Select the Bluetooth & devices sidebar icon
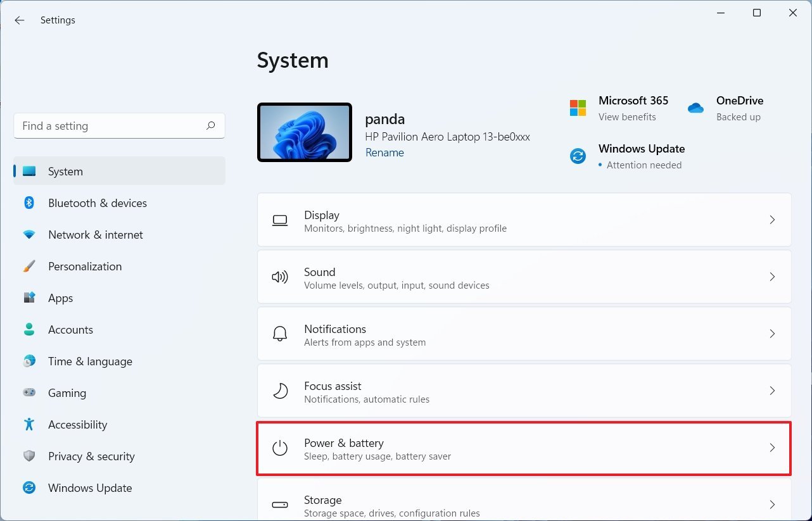Viewport: 812px width, 521px height. coord(29,203)
